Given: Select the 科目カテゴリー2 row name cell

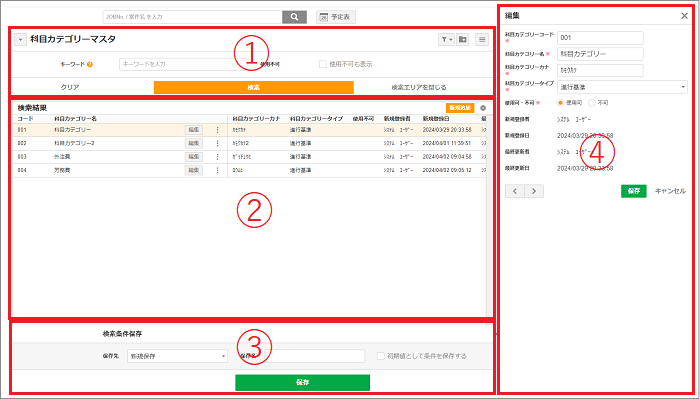Looking at the screenshot, I should (74, 143).
